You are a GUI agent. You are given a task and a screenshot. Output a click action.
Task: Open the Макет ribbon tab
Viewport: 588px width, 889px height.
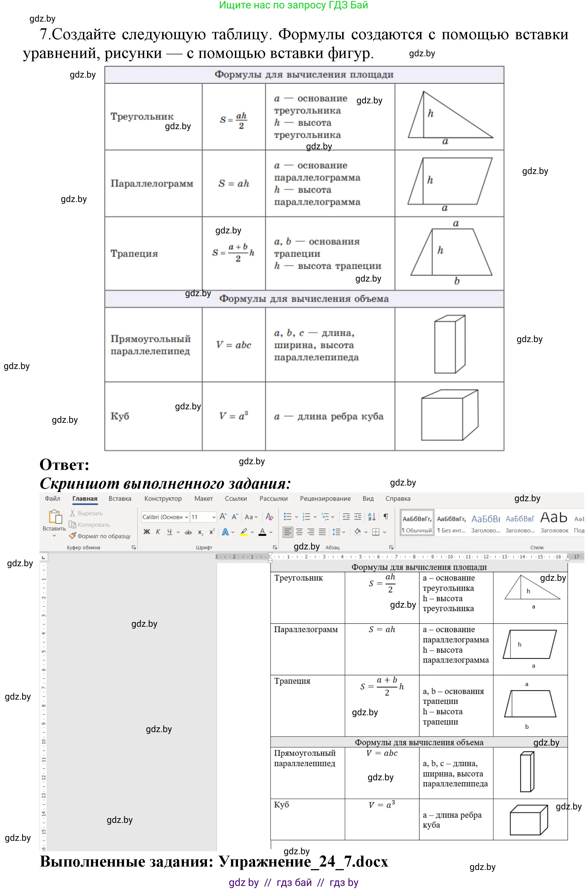tap(203, 499)
